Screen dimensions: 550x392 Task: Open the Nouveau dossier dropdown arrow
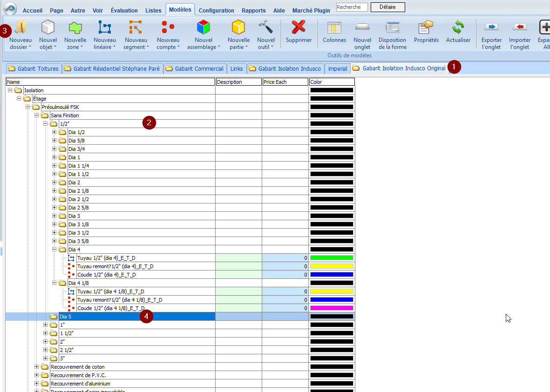(x=30, y=47)
